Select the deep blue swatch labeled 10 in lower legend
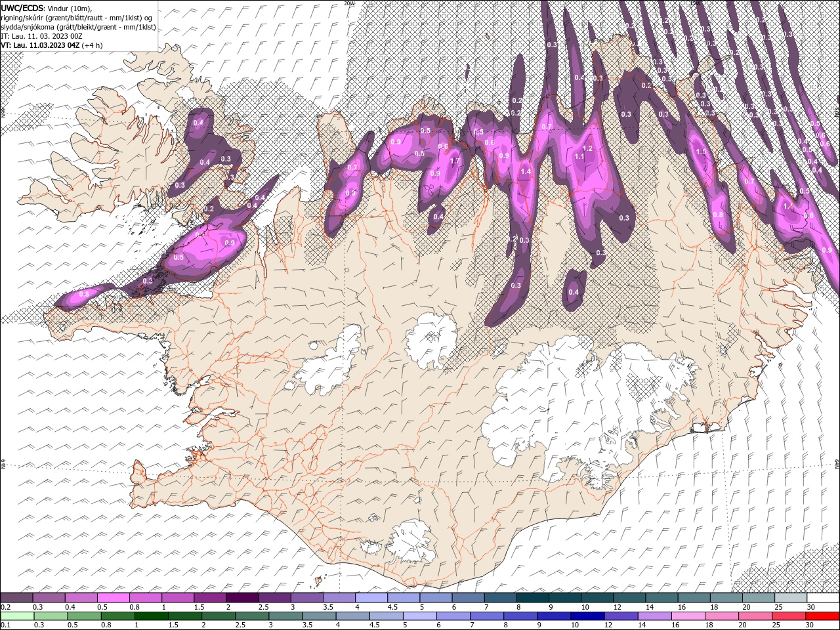The image size is (840, 630). pos(587,616)
